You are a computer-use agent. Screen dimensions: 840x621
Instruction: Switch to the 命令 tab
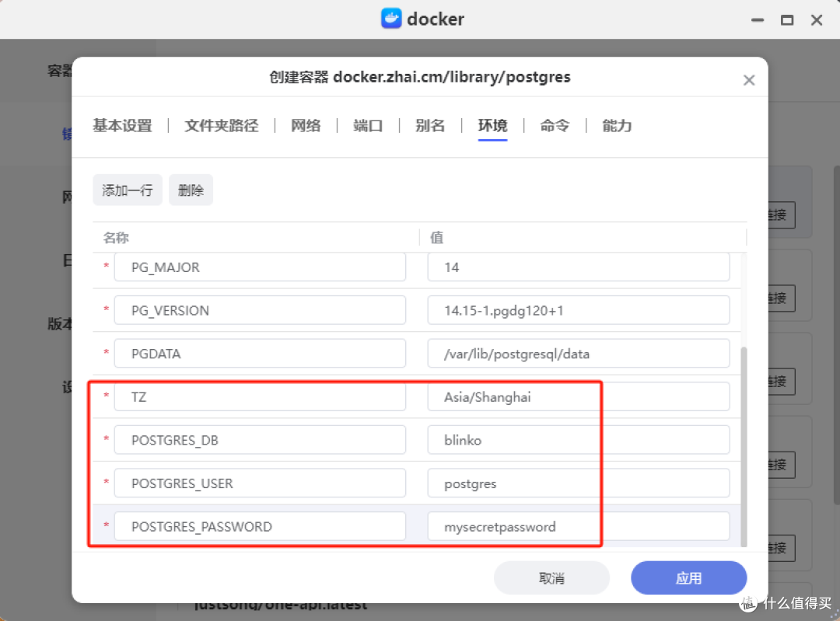pos(555,126)
